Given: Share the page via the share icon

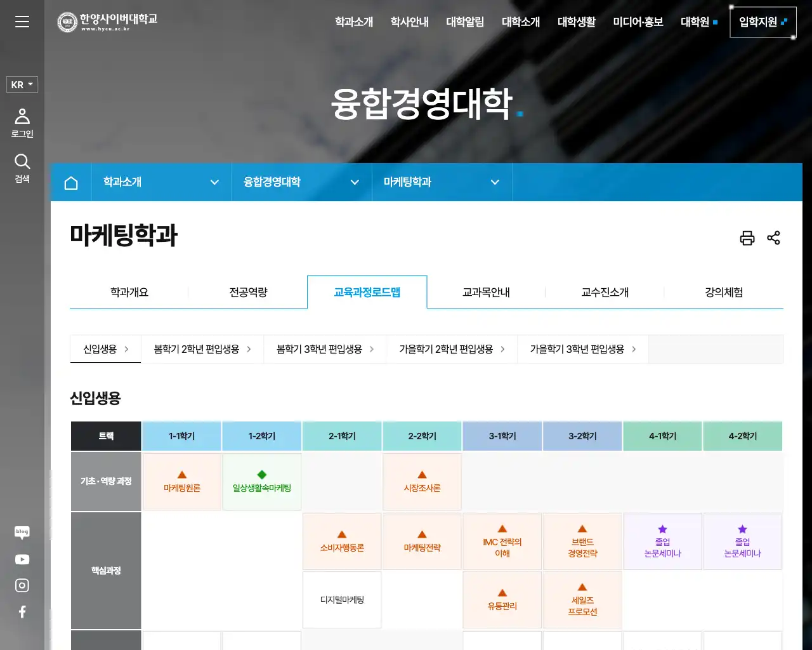Looking at the screenshot, I should tap(773, 238).
